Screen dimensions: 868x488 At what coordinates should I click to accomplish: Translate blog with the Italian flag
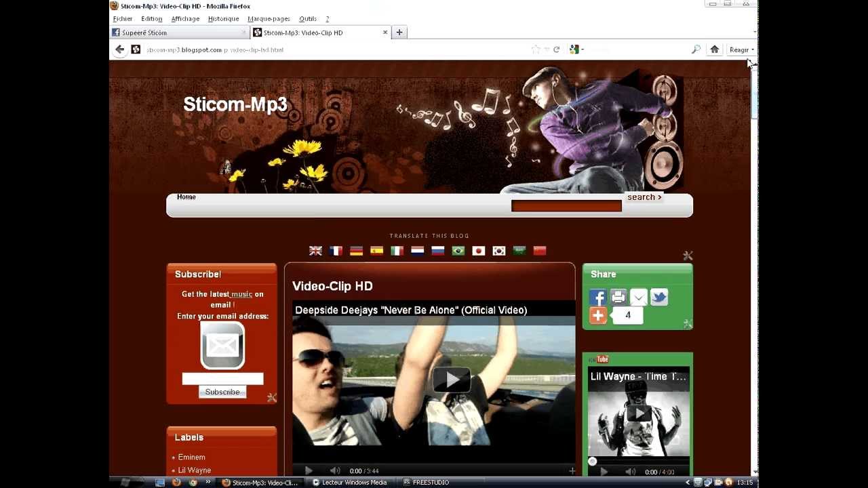(397, 251)
